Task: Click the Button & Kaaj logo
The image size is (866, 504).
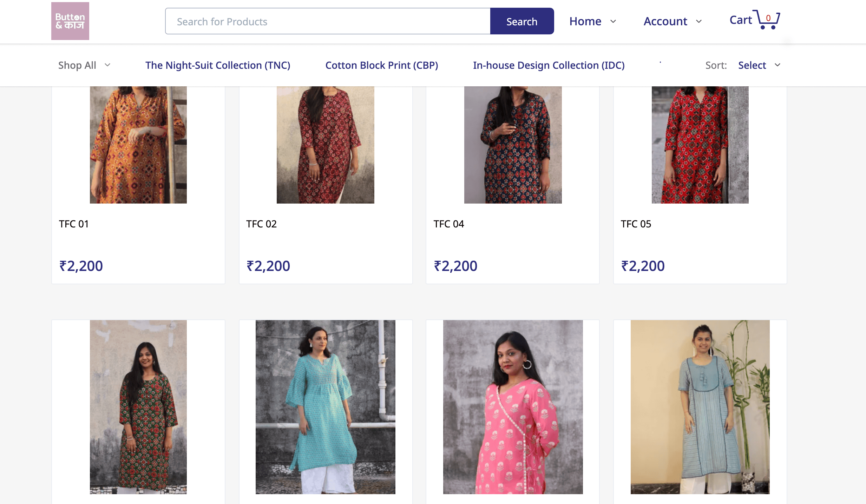Action: (70, 21)
